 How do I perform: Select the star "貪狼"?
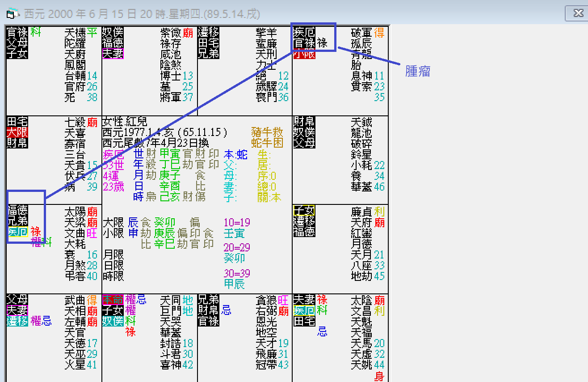tap(266, 300)
